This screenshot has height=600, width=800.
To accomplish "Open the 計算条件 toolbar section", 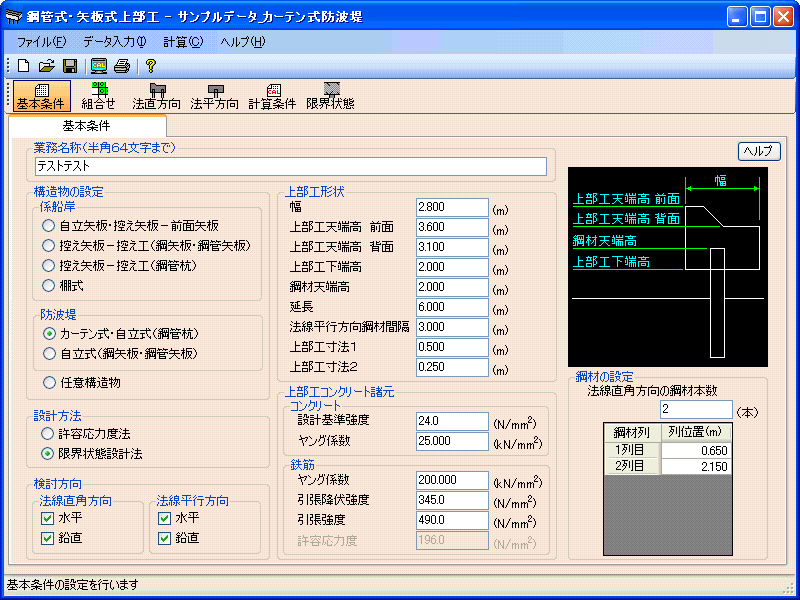I will pyautogui.click(x=272, y=96).
